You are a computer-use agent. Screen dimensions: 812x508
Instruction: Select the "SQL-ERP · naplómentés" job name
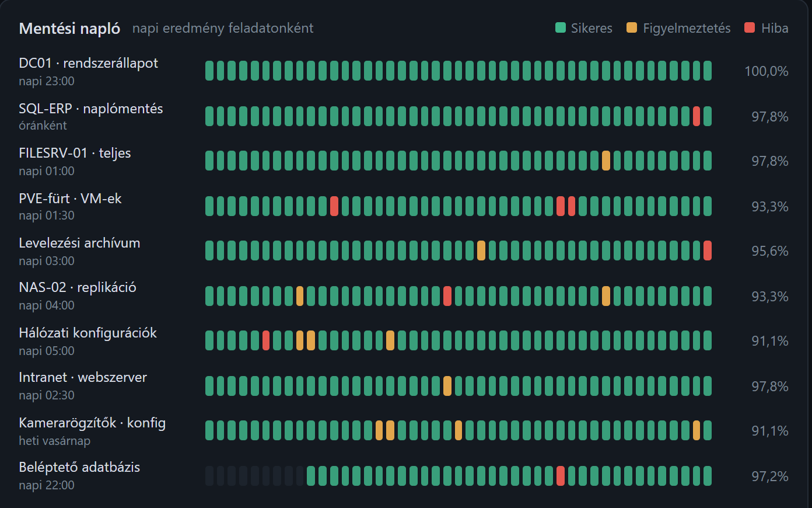pos(91,109)
